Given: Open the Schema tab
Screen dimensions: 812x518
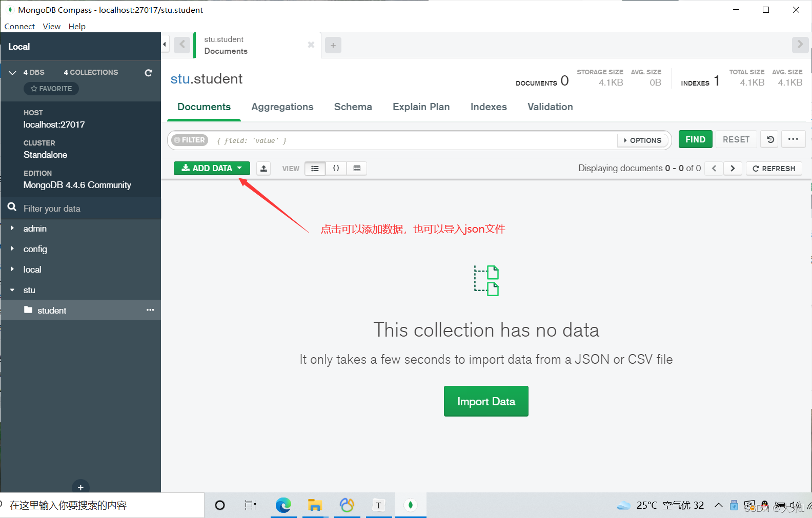Looking at the screenshot, I should click(x=353, y=107).
